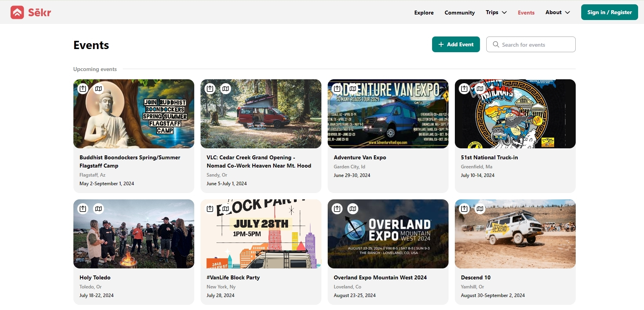This screenshot has height=310, width=644.
Task: Open map for Adventure Van Expo
Action: [353, 89]
